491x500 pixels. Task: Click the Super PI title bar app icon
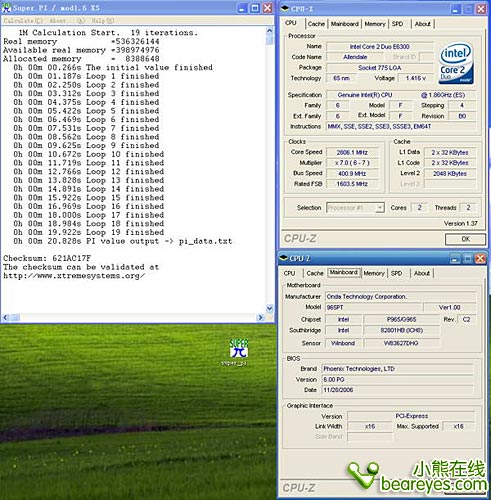click(x=6, y=8)
